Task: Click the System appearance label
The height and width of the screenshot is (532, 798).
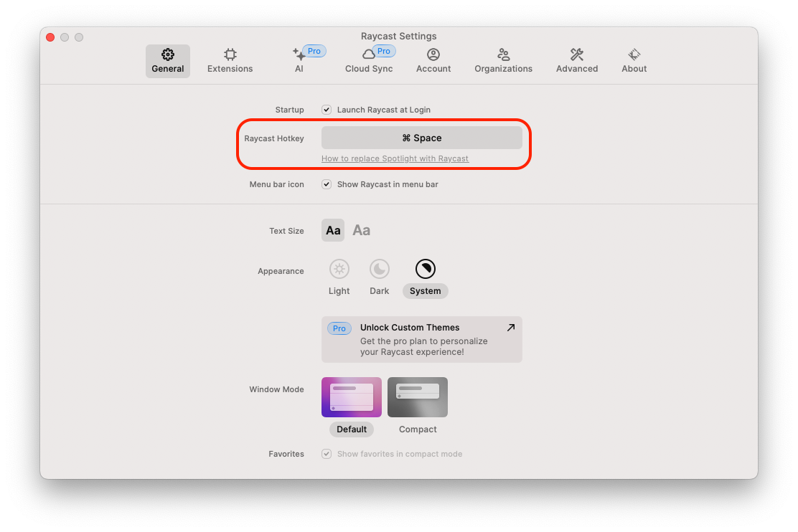Action: point(426,291)
